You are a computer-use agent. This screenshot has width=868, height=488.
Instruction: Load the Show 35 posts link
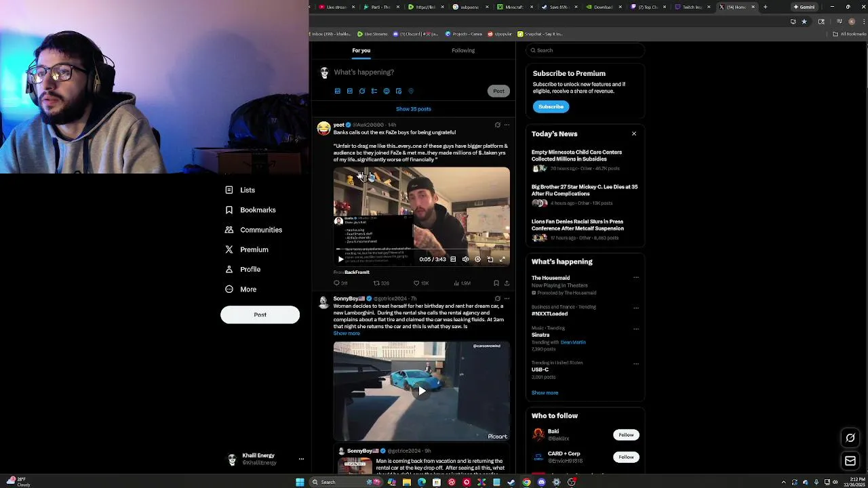414,108
